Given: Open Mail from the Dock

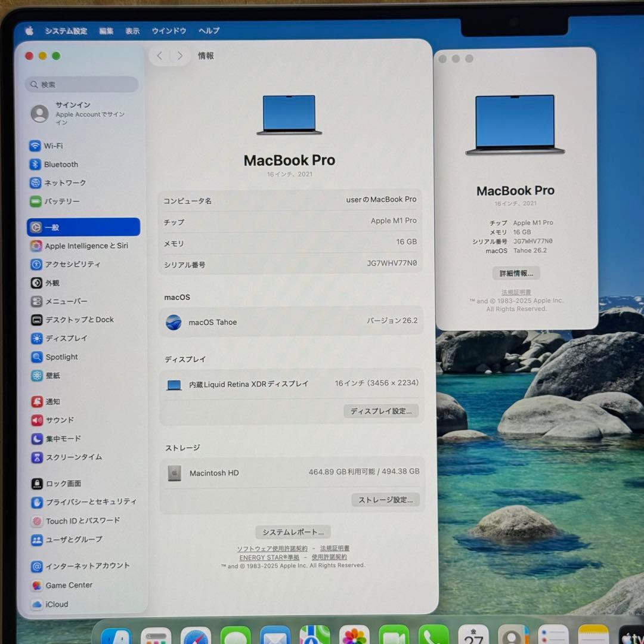Looking at the screenshot, I should pyautogui.click(x=275, y=636).
